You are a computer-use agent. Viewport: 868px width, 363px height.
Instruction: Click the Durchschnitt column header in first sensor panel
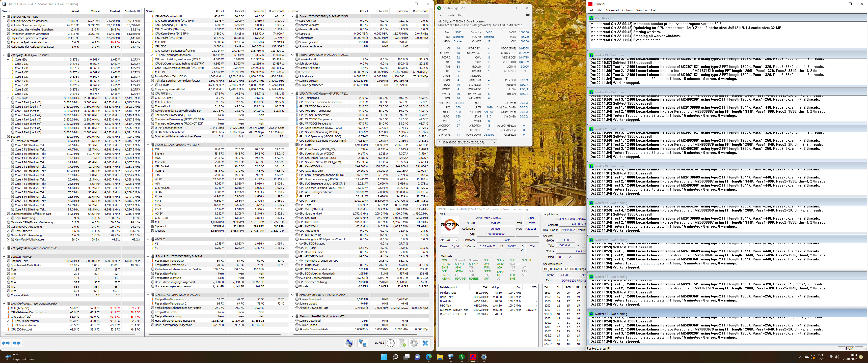132,11
